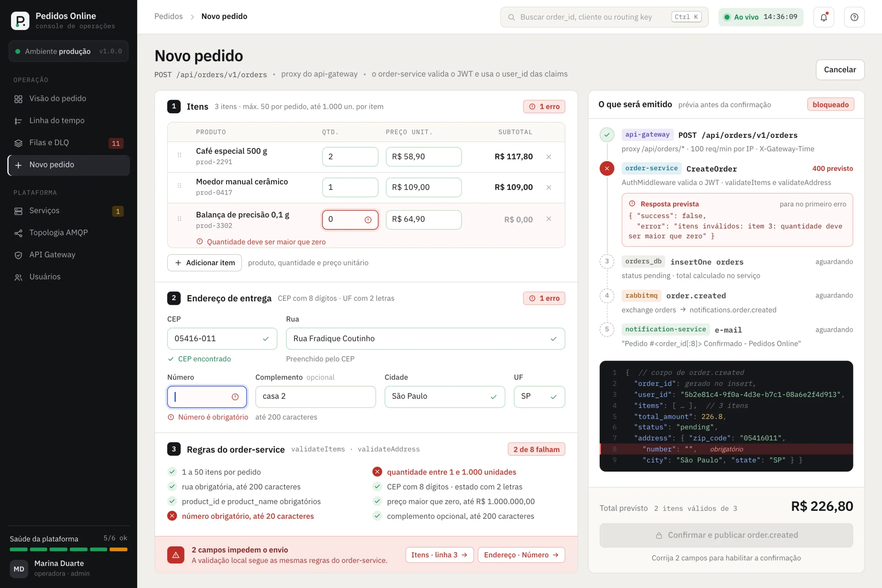
Task: Click the Saúde da plataforma progress bar
Action: pyautogui.click(x=69, y=549)
